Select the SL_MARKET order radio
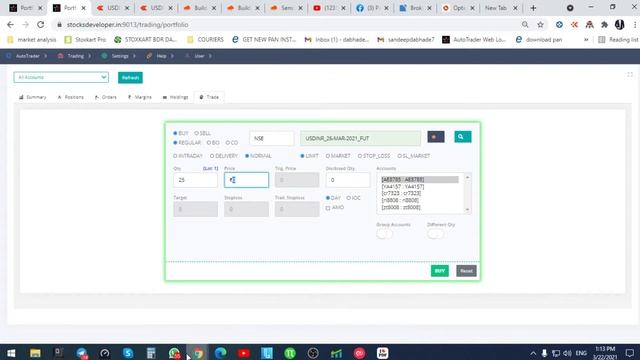Viewport: 640px width, 360px height. click(400, 156)
